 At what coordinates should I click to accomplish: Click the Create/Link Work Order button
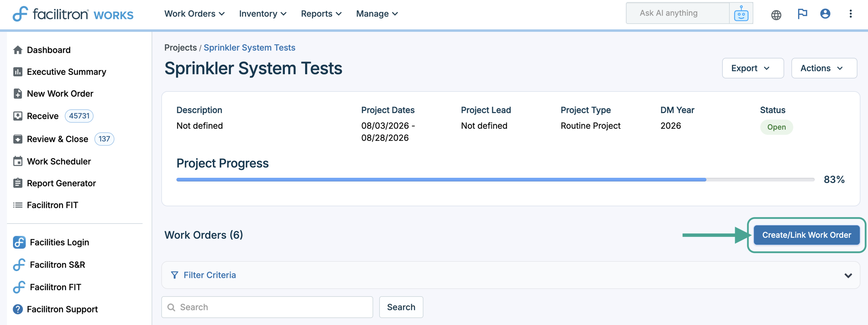(806, 235)
